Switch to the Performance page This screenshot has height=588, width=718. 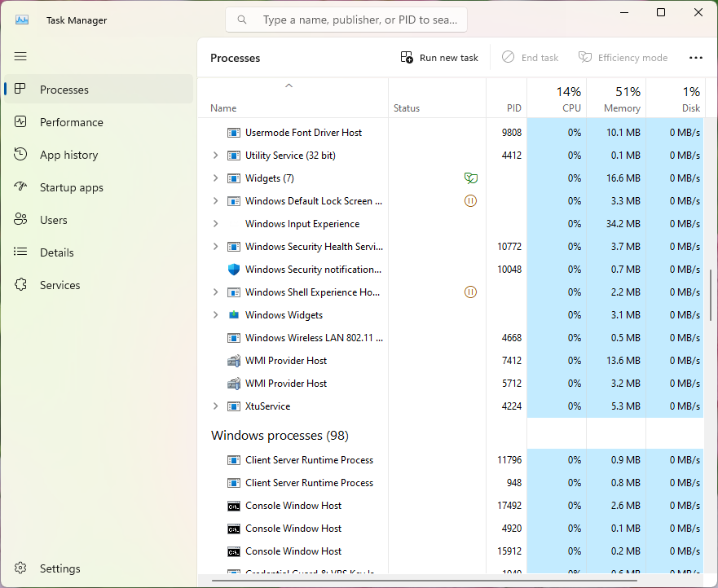(x=99, y=122)
